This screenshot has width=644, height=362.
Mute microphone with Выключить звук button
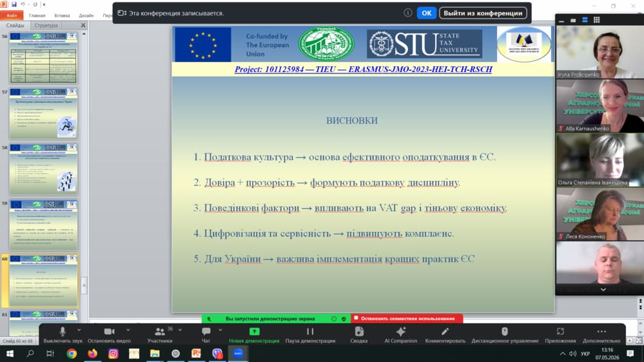click(x=63, y=334)
